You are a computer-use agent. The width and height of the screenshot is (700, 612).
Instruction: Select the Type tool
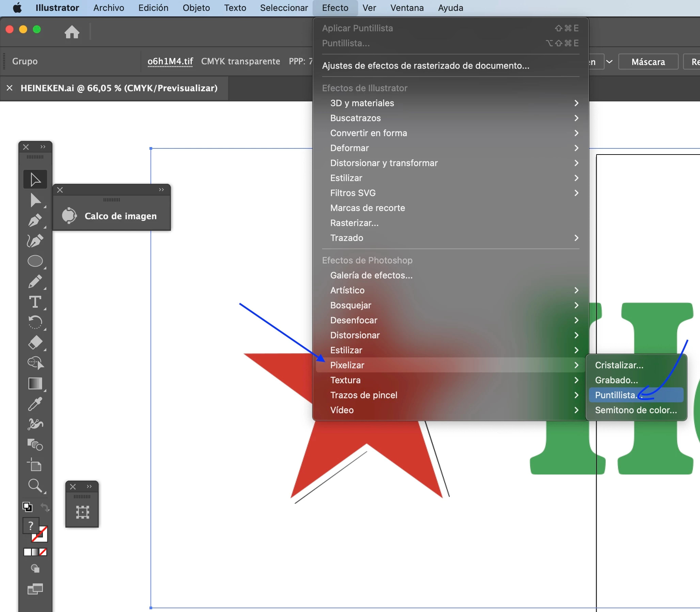pos(35,302)
